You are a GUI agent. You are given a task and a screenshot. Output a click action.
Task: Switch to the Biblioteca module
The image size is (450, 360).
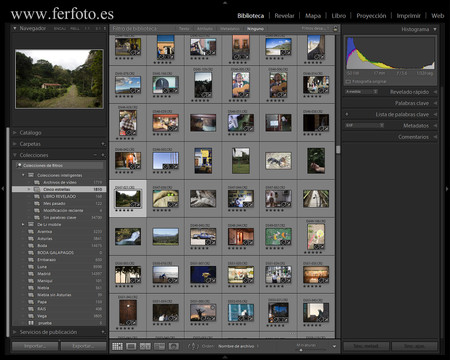click(x=251, y=16)
